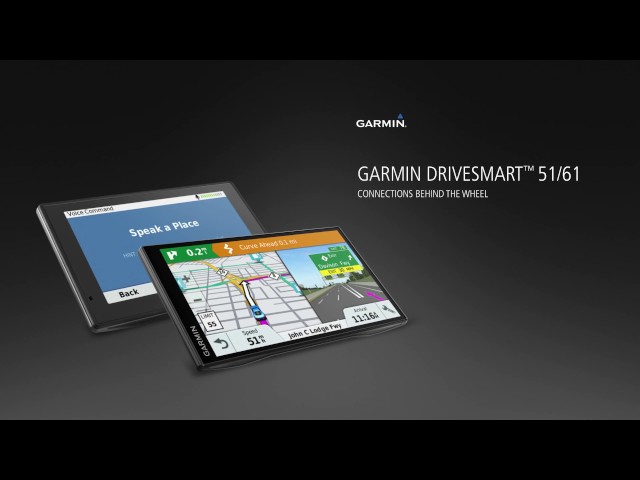Click the "John C Lodge Fwy" street name
Image resolution: width=640 pixels, height=480 pixels.
[314, 331]
